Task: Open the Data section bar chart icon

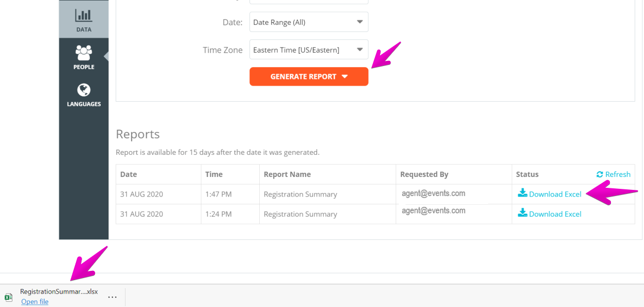Action: 84,15
